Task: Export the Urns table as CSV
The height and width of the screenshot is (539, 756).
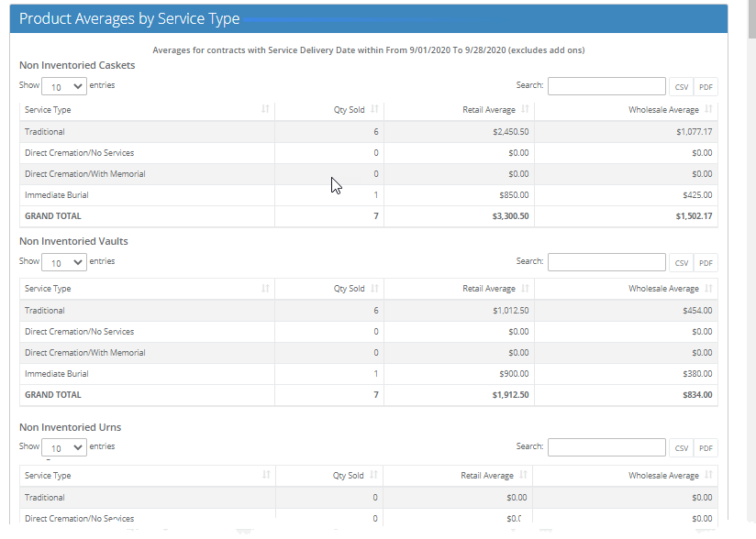Action: tap(681, 447)
